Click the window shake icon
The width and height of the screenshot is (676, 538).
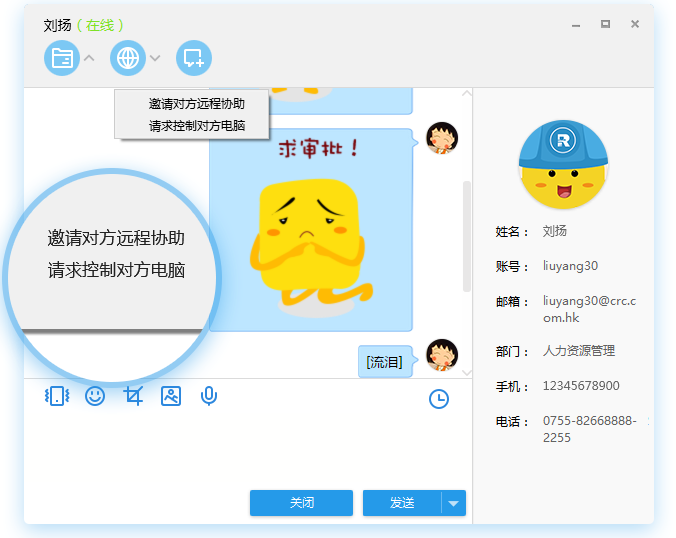tap(57, 397)
